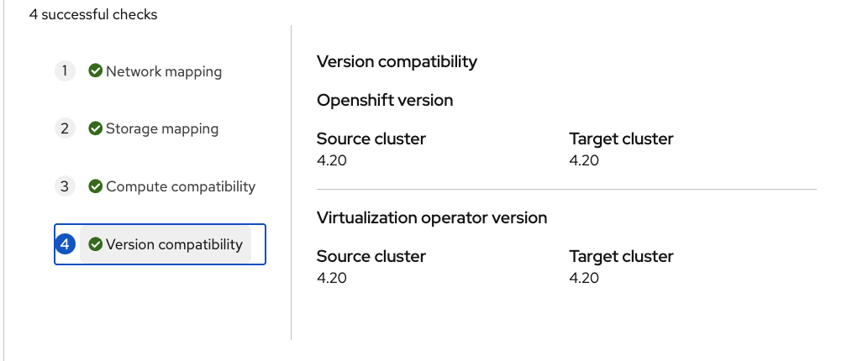
Task: Click the step number 2 badge
Action: 65,128
